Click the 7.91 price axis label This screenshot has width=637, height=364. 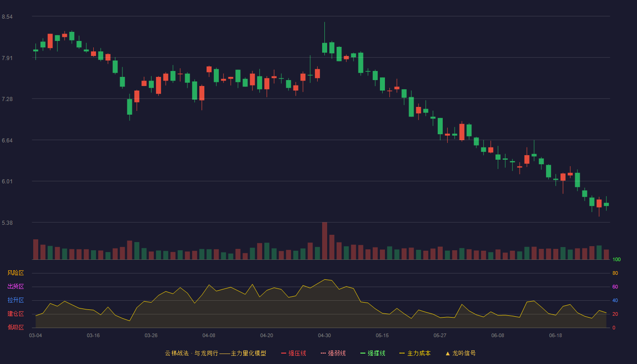click(7, 58)
